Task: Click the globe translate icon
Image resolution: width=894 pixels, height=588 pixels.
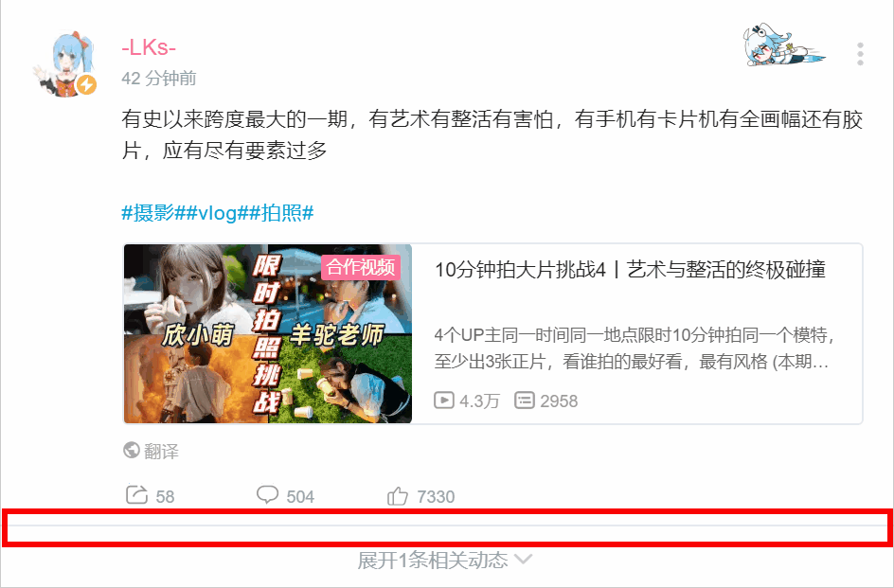Action: (131, 451)
